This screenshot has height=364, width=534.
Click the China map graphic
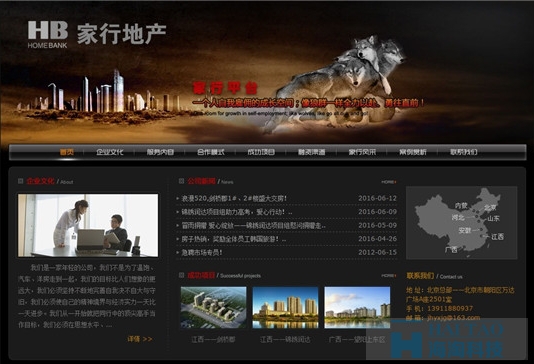pyautogui.click(x=461, y=223)
